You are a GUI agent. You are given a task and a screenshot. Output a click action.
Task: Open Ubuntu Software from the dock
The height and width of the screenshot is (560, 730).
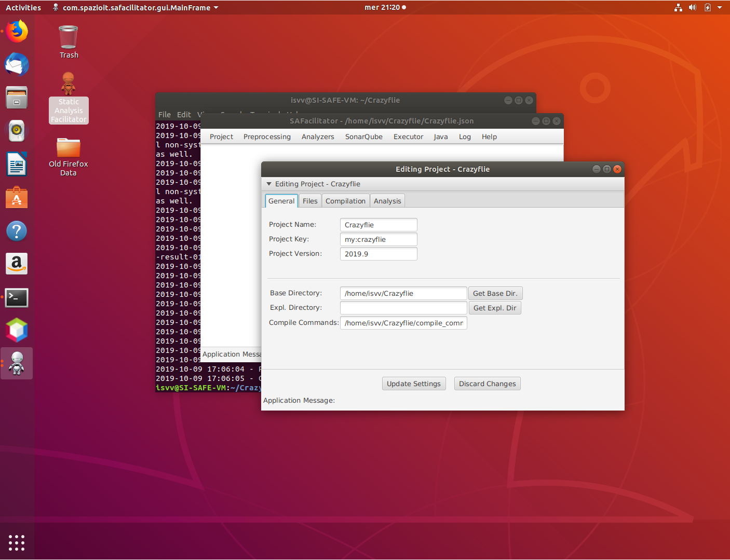[x=17, y=198]
